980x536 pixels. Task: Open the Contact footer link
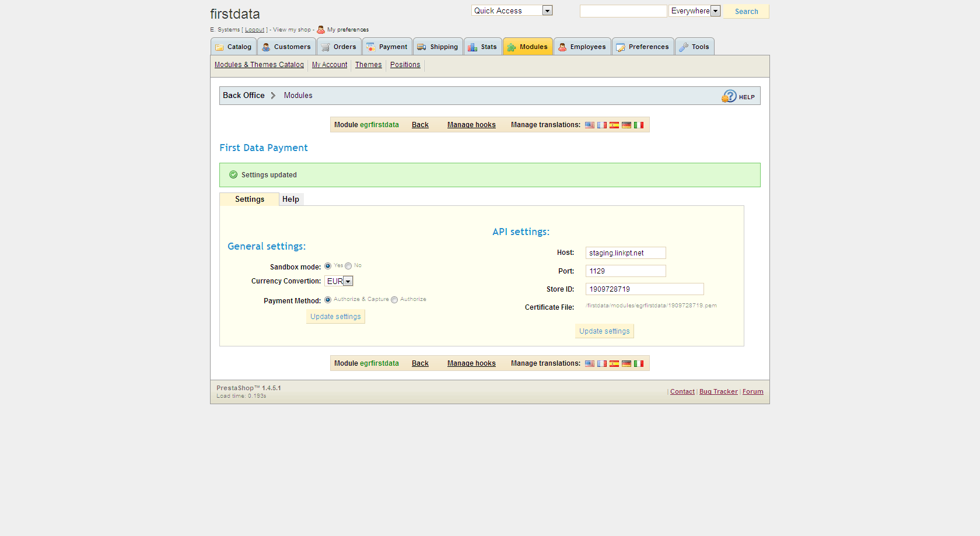tap(682, 392)
